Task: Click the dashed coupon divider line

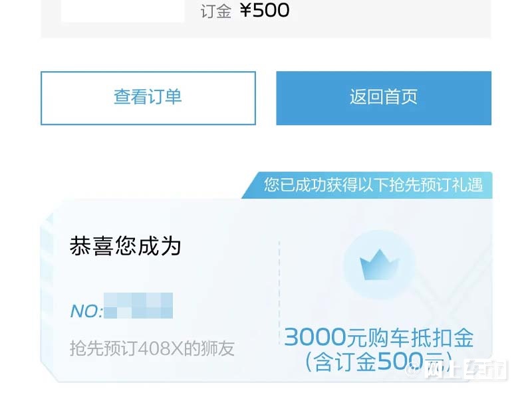Action: [279, 293]
